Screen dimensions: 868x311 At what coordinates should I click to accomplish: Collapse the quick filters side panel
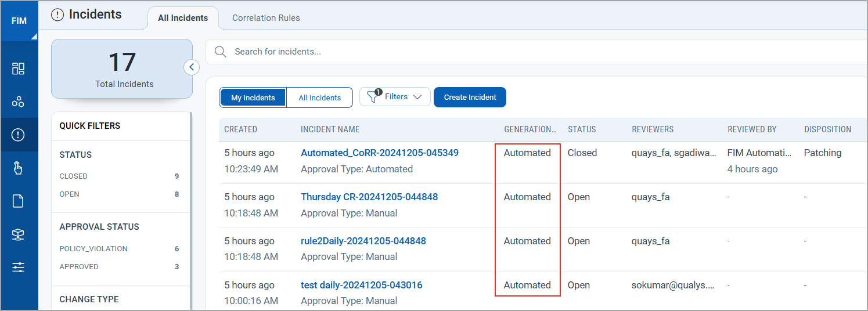point(192,67)
